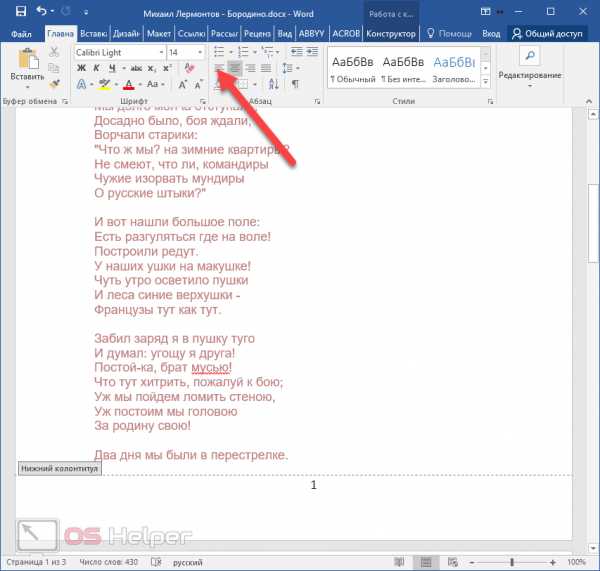The width and height of the screenshot is (600, 571).
Task: Click the bulleted list icon
Action: 219,51
